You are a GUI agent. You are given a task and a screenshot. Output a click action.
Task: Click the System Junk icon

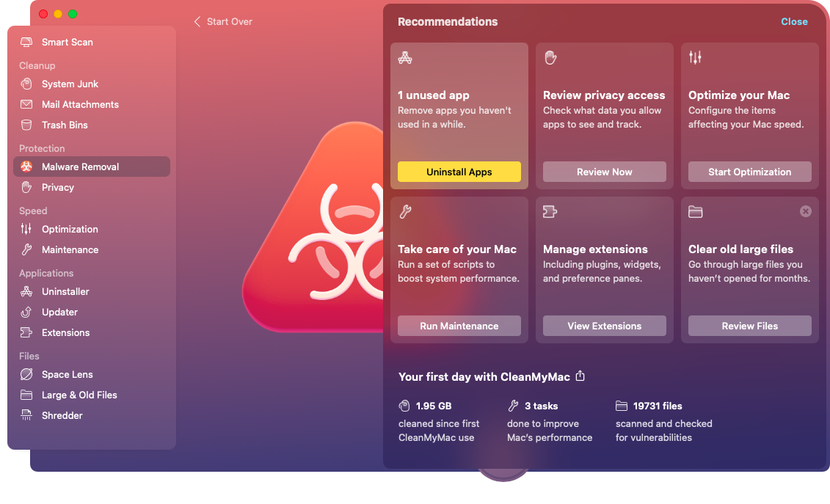pos(26,84)
